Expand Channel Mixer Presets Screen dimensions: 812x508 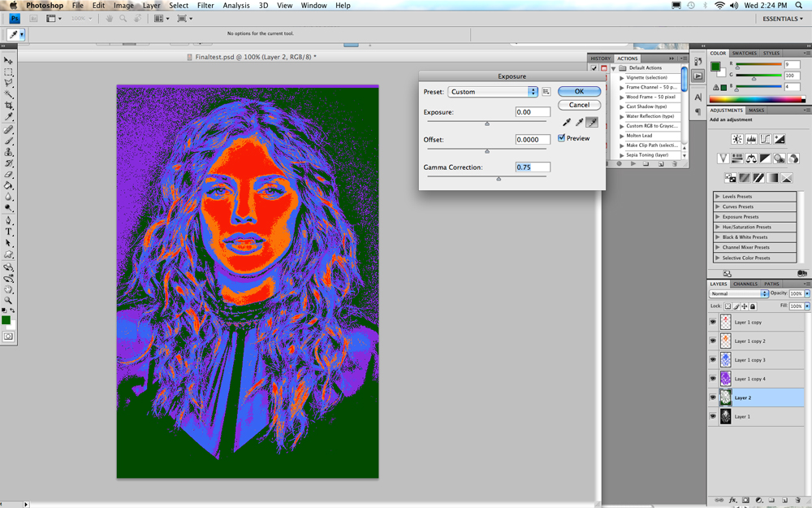pos(718,247)
